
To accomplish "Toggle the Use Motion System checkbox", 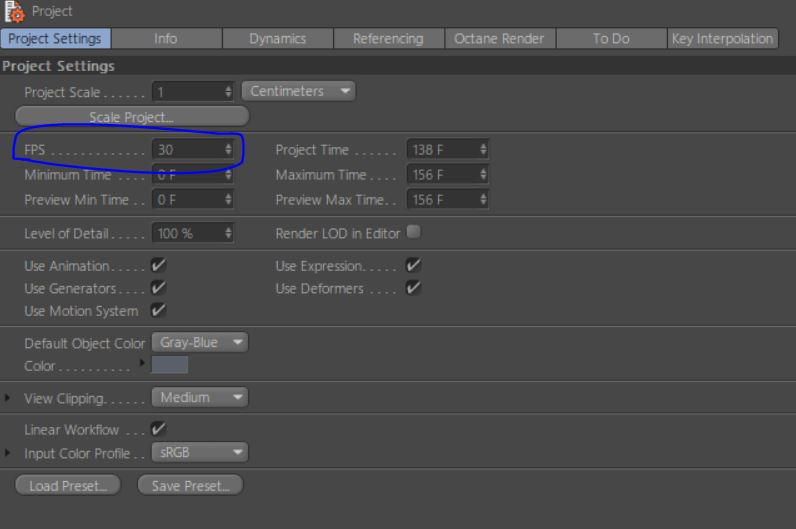I will click(158, 311).
